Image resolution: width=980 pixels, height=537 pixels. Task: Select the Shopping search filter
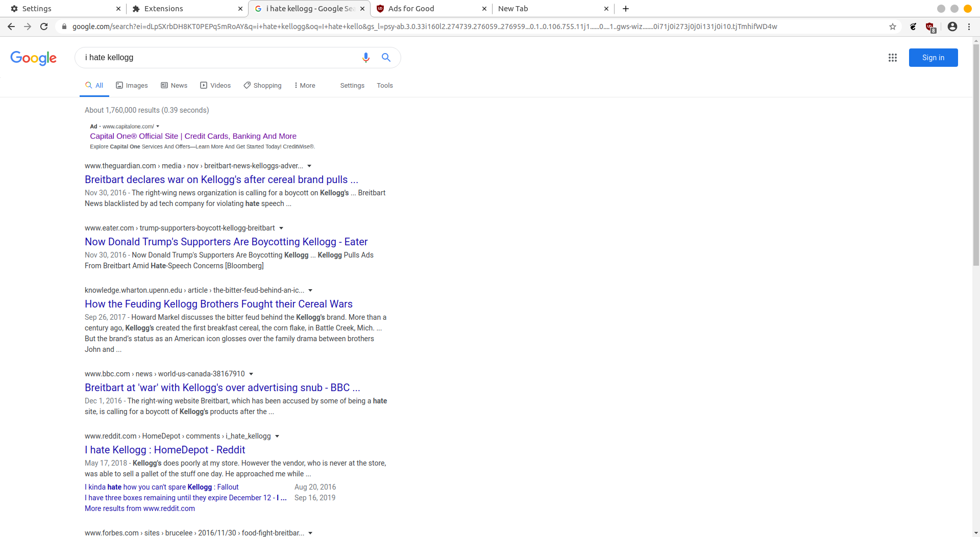(x=262, y=85)
